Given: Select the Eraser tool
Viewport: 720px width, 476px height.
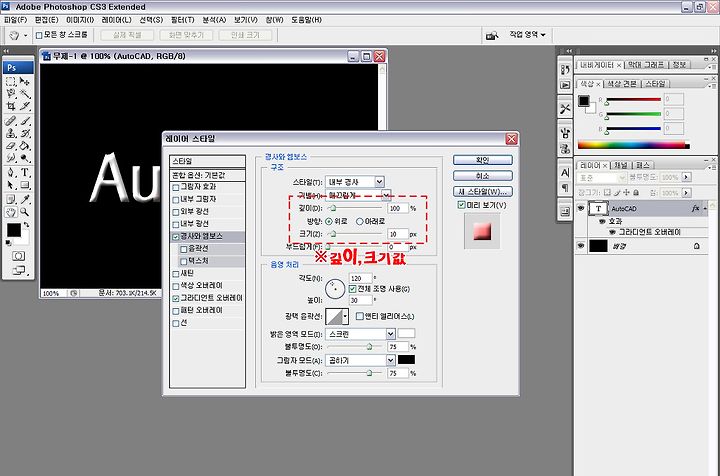Looking at the screenshot, I should (x=11, y=146).
